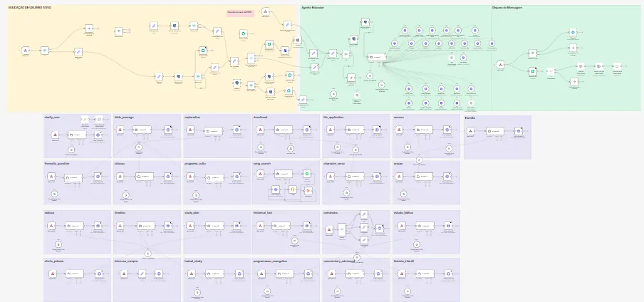Click the trigger node in the study_plan group

pyautogui.click(x=191, y=226)
